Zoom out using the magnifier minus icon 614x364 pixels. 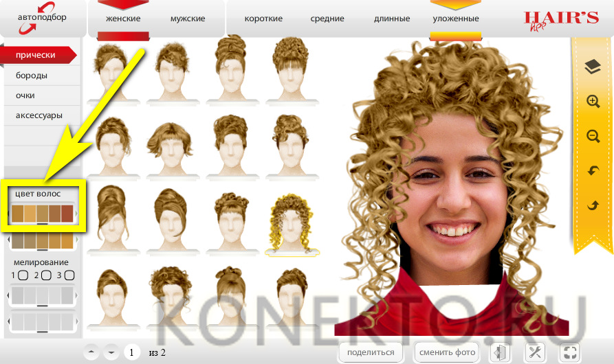coord(593,137)
